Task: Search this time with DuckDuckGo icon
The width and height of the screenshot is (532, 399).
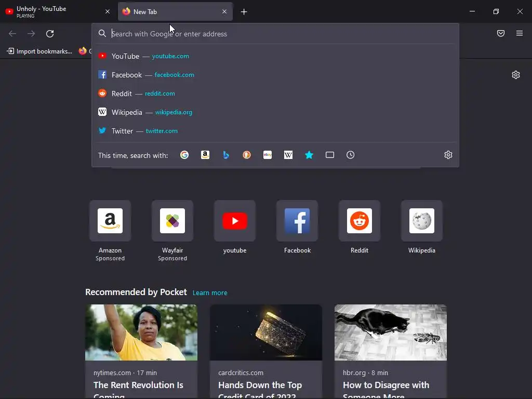Action: (247, 155)
